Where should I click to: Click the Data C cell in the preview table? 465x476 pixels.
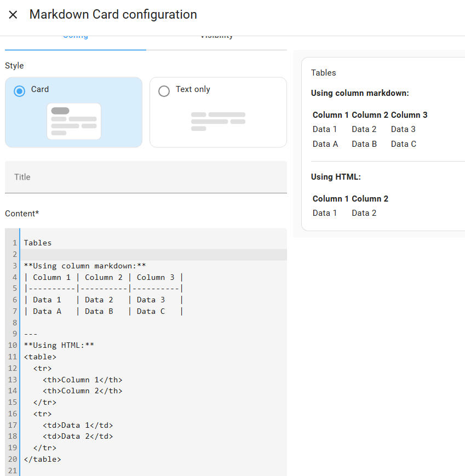403,144
